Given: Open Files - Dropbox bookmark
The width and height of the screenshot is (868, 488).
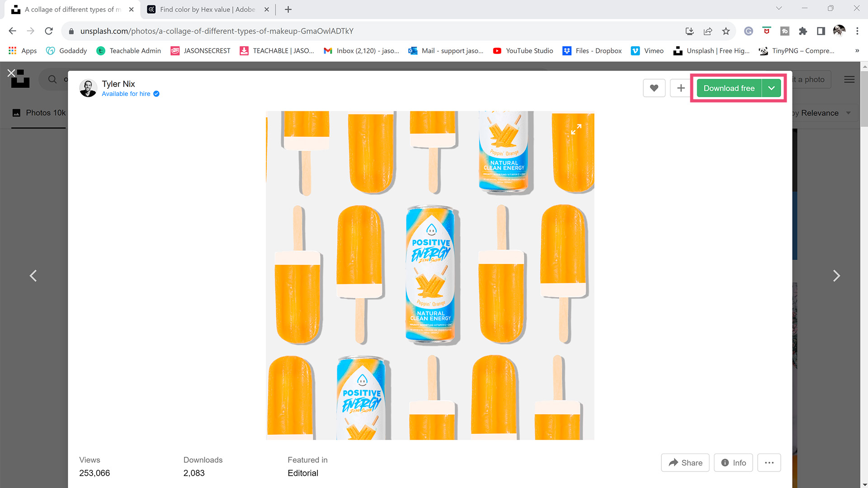Looking at the screenshot, I should tap(592, 51).
